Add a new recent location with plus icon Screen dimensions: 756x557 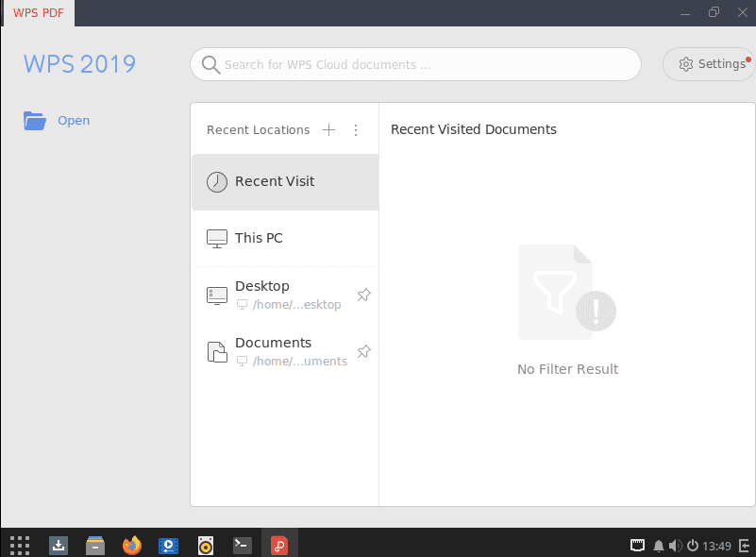(x=328, y=130)
